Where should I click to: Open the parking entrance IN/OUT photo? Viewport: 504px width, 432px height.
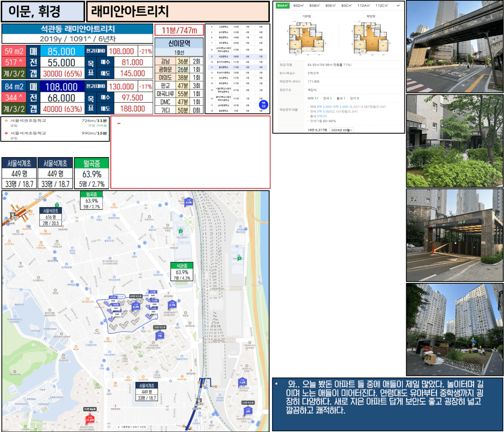click(x=455, y=235)
